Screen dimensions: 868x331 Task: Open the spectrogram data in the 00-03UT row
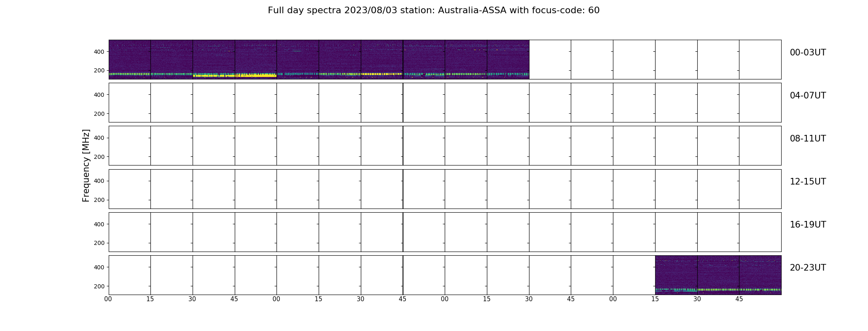[x=319, y=60]
